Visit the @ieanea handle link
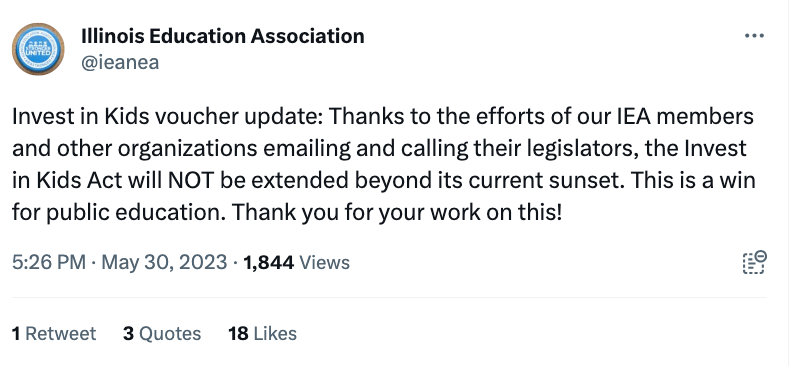796x366 pixels. point(120,62)
